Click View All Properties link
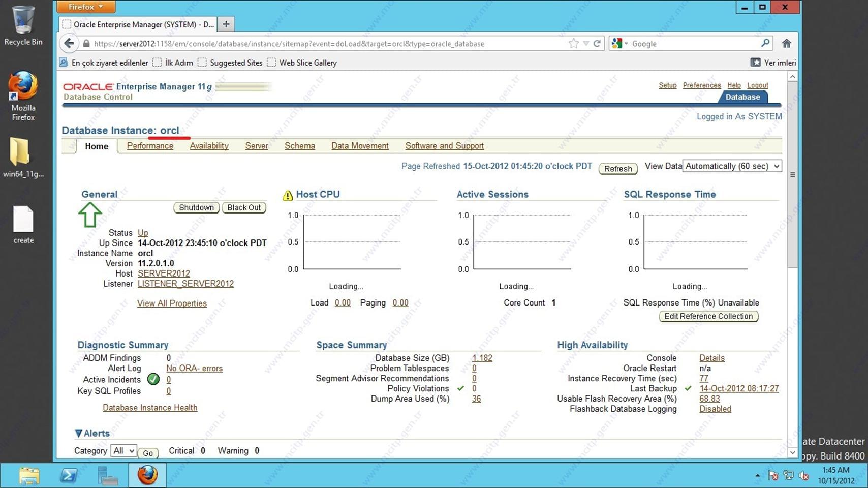 coord(172,303)
